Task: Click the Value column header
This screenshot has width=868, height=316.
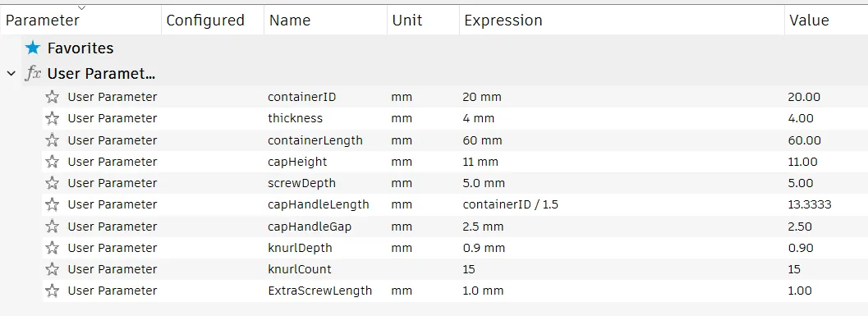Action: tap(809, 21)
